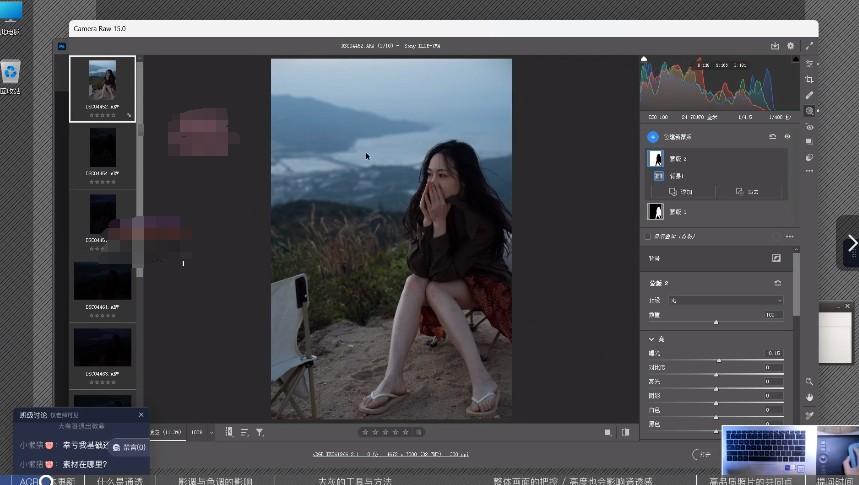
Task: Toggle mask overlay visibility eye icon
Action: [787, 136]
